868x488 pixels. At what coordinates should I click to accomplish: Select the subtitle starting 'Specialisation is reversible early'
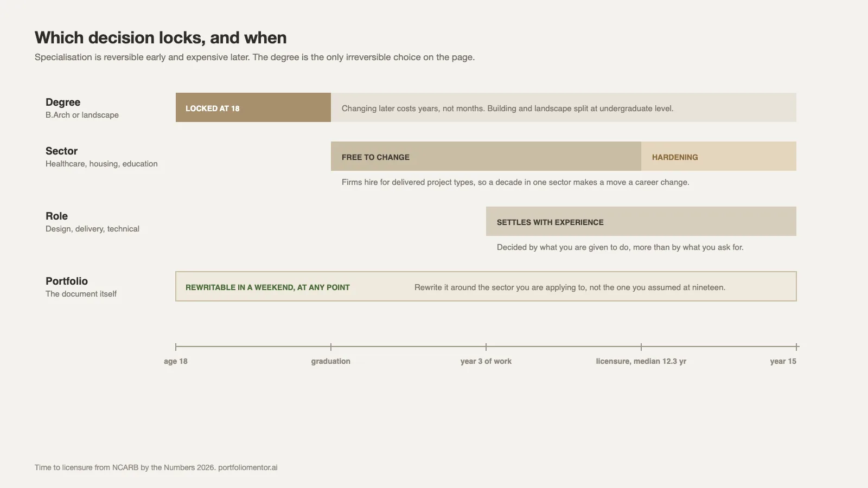pos(254,57)
